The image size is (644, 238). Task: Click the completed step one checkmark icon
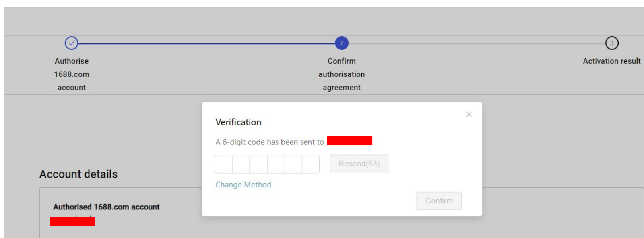tap(71, 43)
